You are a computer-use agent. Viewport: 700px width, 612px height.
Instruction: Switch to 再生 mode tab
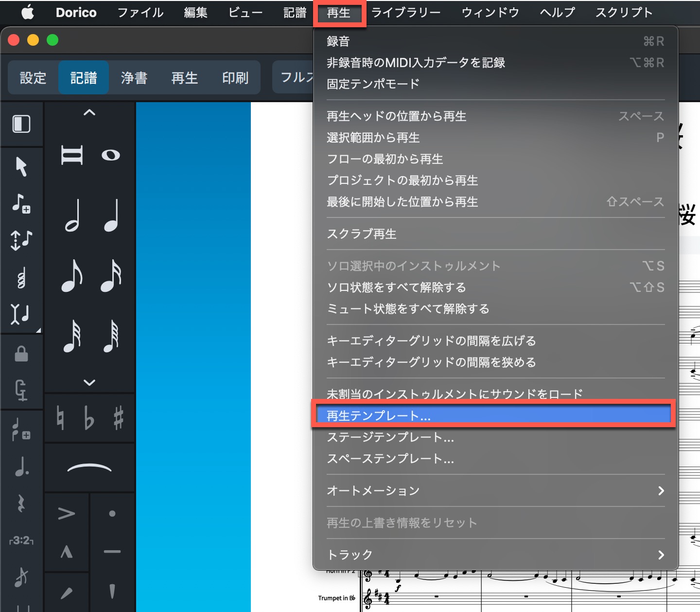[185, 78]
